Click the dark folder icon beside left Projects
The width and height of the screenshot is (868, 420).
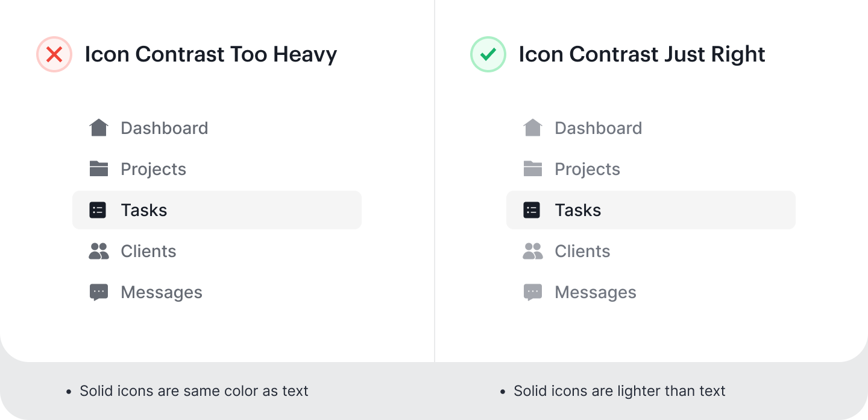pos(98,169)
